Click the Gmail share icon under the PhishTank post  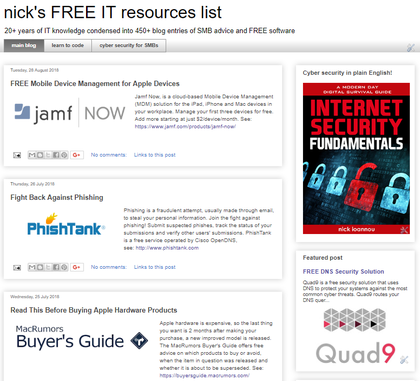pyautogui.click(x=32, y=267)
